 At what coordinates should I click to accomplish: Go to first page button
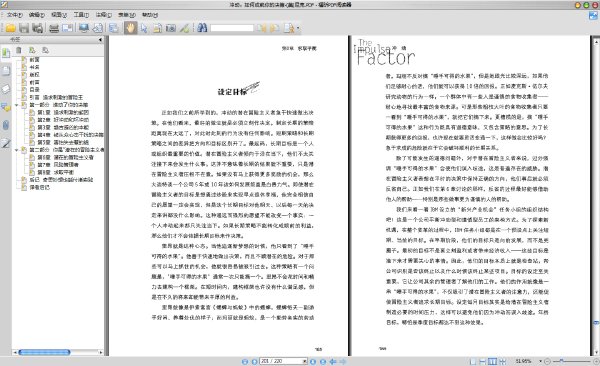coord(245,361)
